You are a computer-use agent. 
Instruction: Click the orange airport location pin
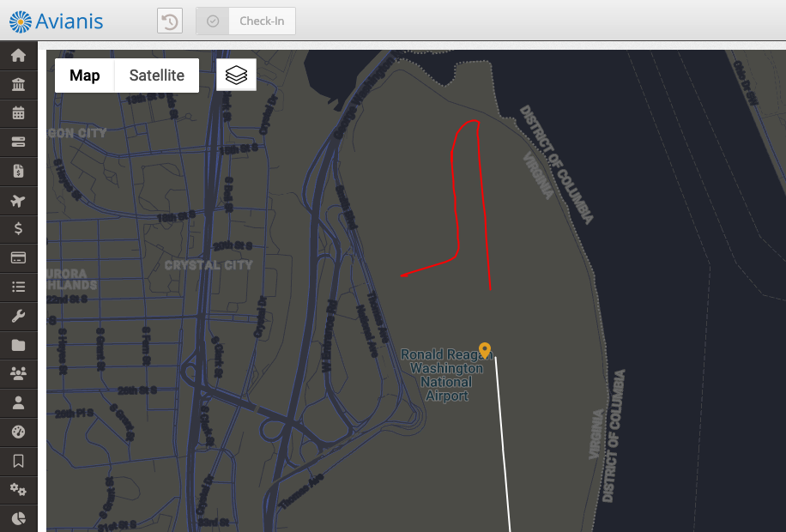click(485, 350)
